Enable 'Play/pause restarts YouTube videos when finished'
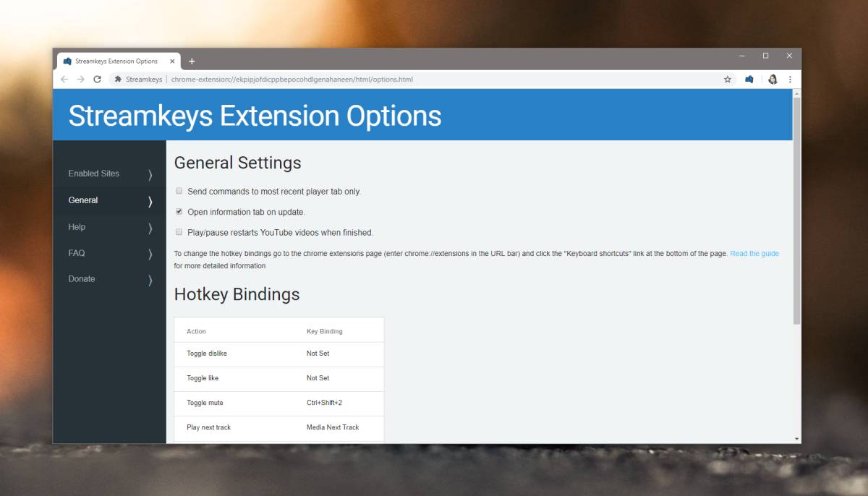 [179, 232]
